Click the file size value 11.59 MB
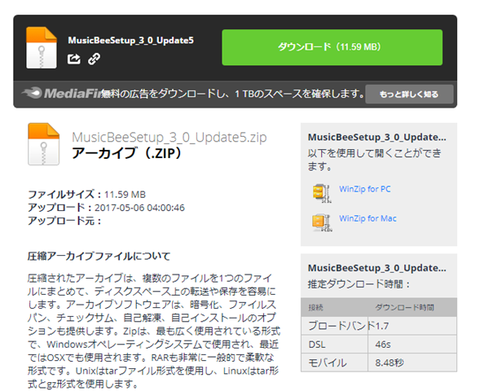Image resolution: width=480 pixels, height=391 pixels. pos(125,194)
